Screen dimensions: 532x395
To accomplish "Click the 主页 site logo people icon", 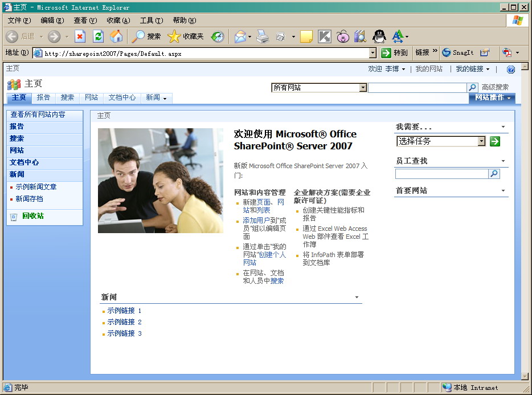I will click(14, 84).
